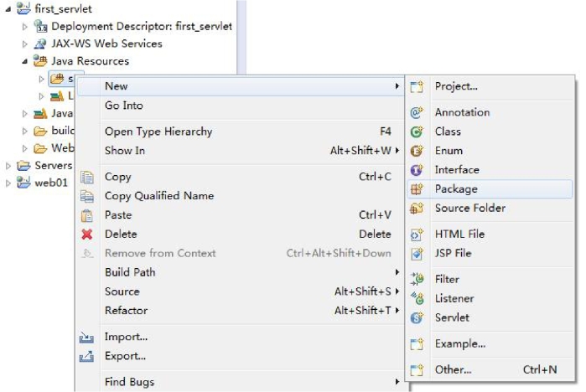Click the purple Interface icon
This screenshot has height=392, width=586.
click(417, 170)
